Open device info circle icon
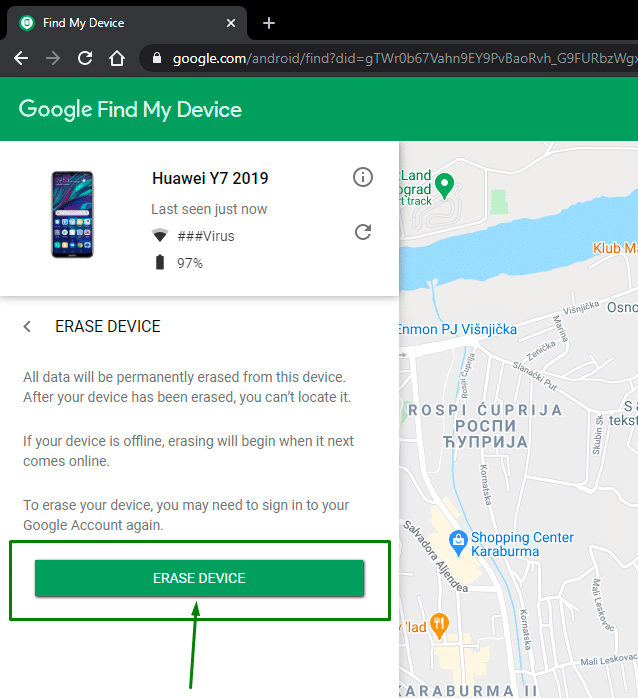The width and height of the screenshot is (638, 698). click(x=363, y=177)
